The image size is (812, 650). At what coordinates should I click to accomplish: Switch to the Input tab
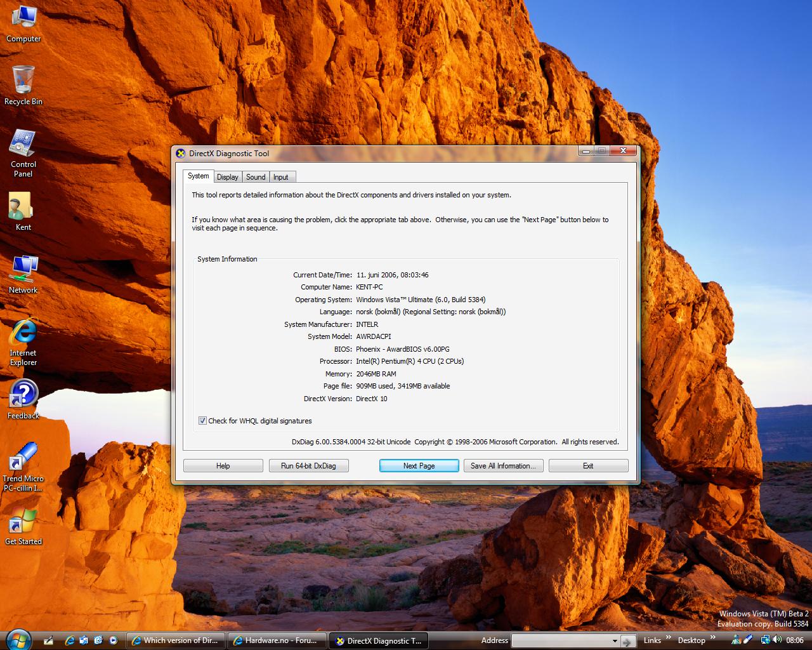(x=281, y=177)
